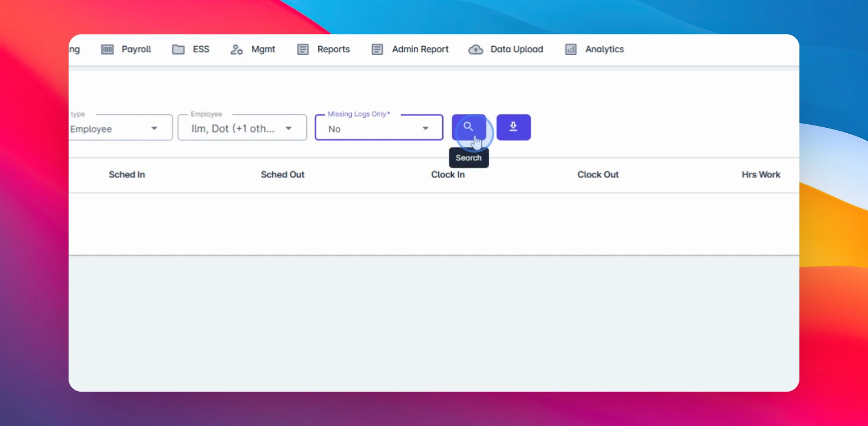Open the type dropdown showing Employee
Viewport: 868px width, 426px height.
[121, 127]
